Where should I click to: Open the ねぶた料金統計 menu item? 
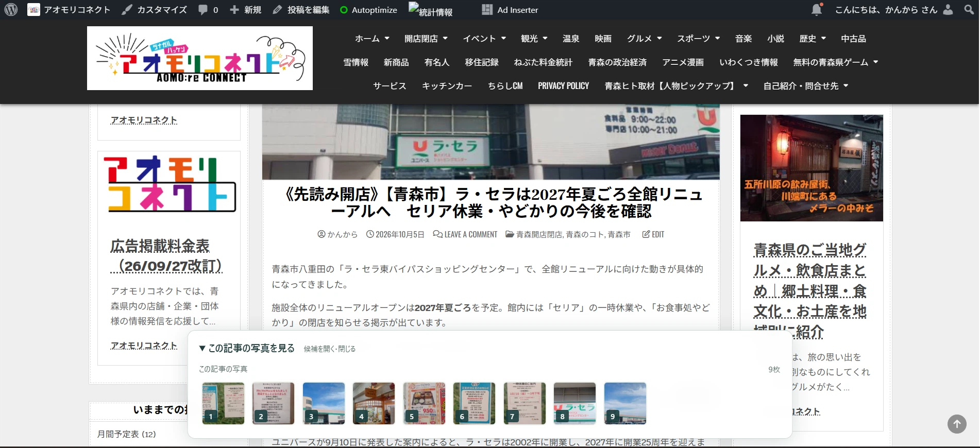pos(543,62)
